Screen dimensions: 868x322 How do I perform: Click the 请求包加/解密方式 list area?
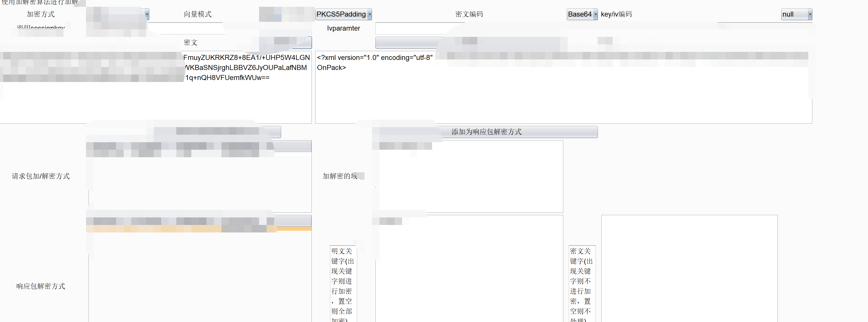(200, 182)
